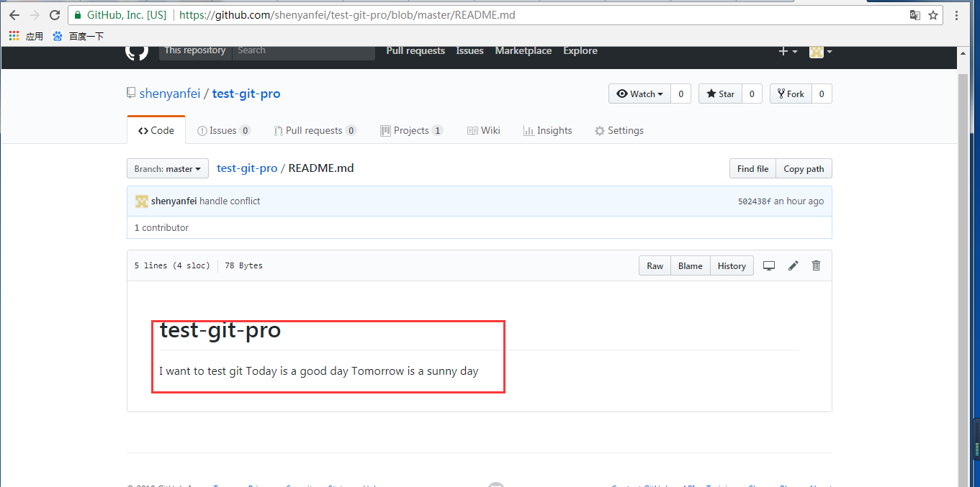This screenshot has height=487, width=980.
Task: Open the shenyanfei owner link
Action: click(169, 94)
